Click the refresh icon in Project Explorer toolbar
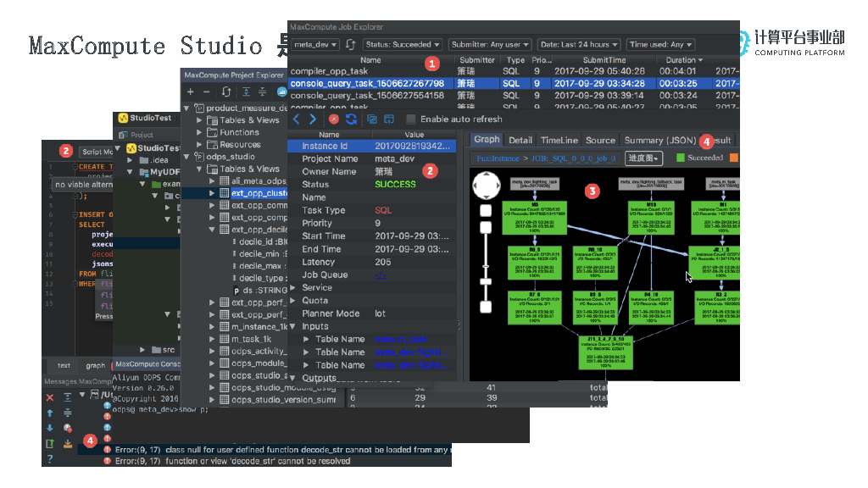Viewport: 868px width, 488px height. point(226,91)
